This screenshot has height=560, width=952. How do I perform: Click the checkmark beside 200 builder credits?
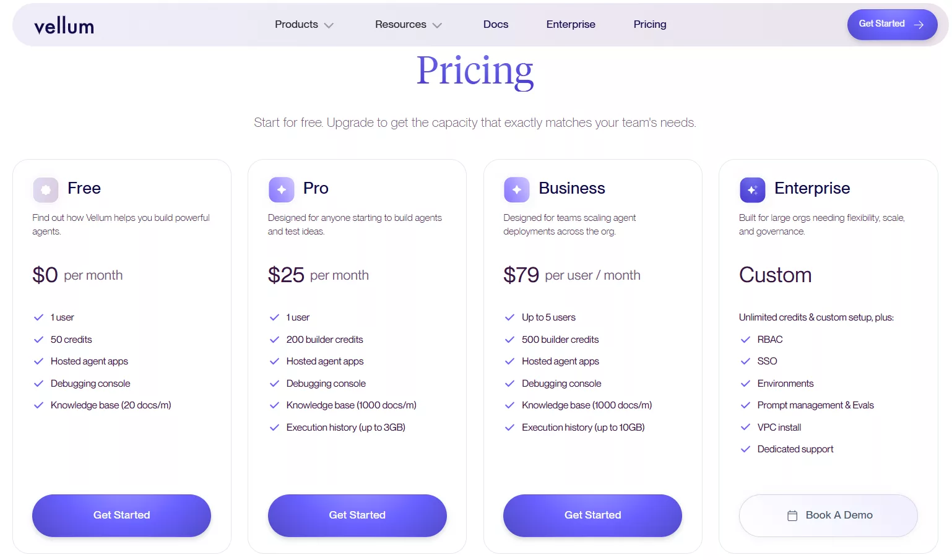point(274,340)
